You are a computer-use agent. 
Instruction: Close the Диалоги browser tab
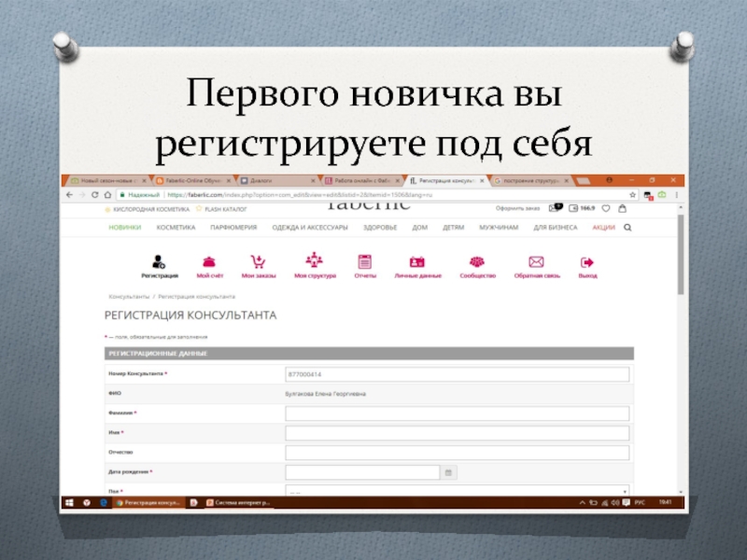coord(313,181)
